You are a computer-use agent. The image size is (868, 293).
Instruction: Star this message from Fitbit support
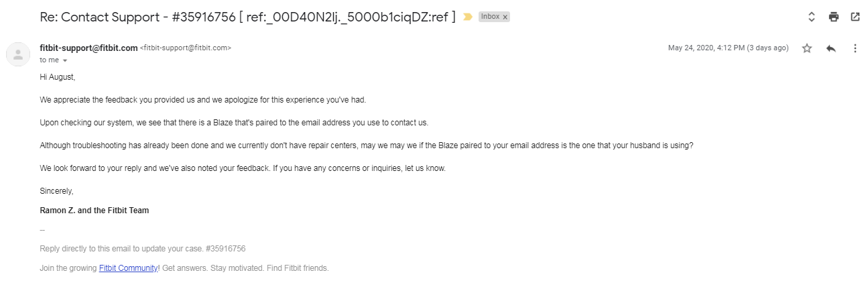(x=807, y=48)
